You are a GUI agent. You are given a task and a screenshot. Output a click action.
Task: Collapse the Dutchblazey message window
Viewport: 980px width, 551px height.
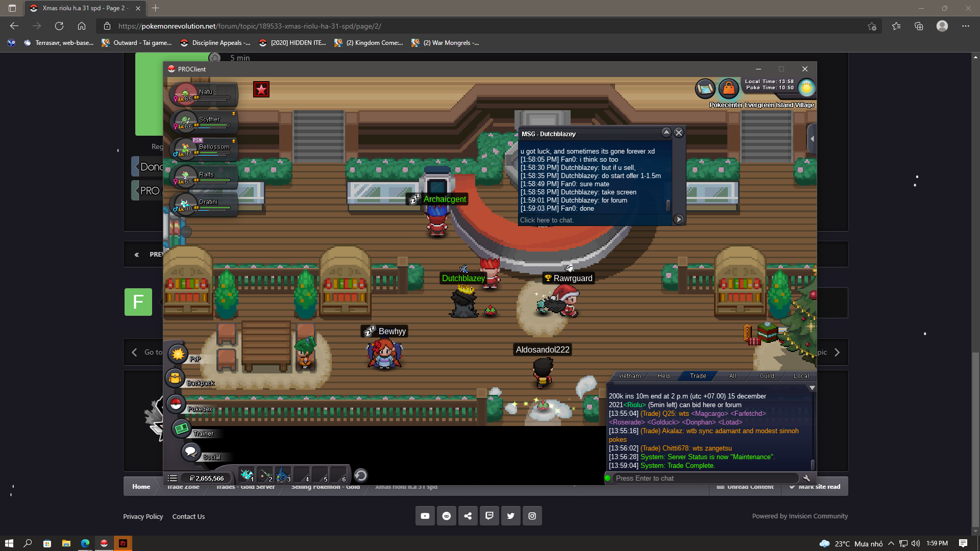(666, 133)
